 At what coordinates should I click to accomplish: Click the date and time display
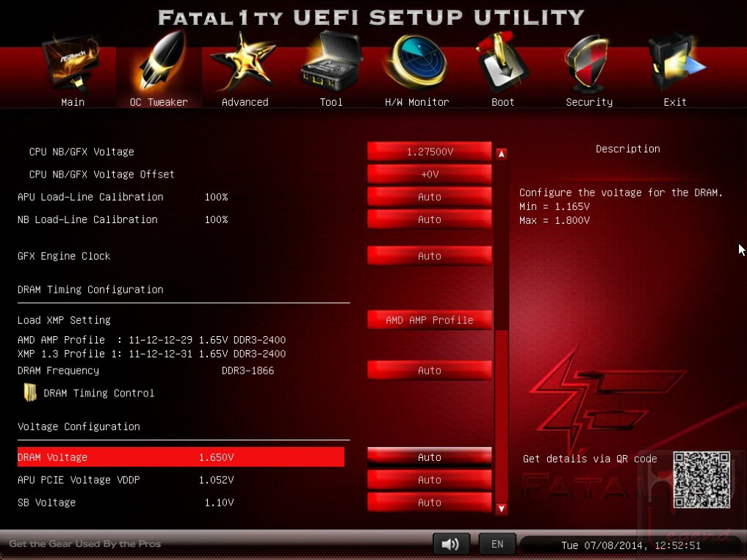coord(631,545)
